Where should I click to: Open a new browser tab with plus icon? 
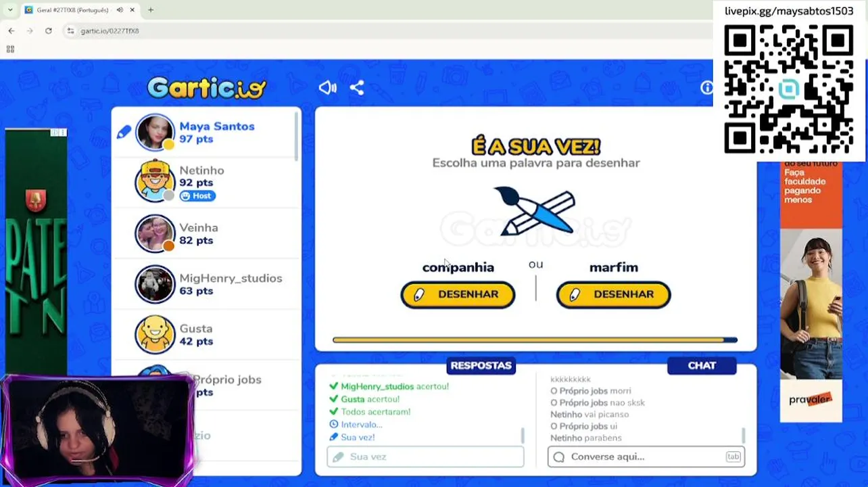pyautogui.click(x=151, y=10)
